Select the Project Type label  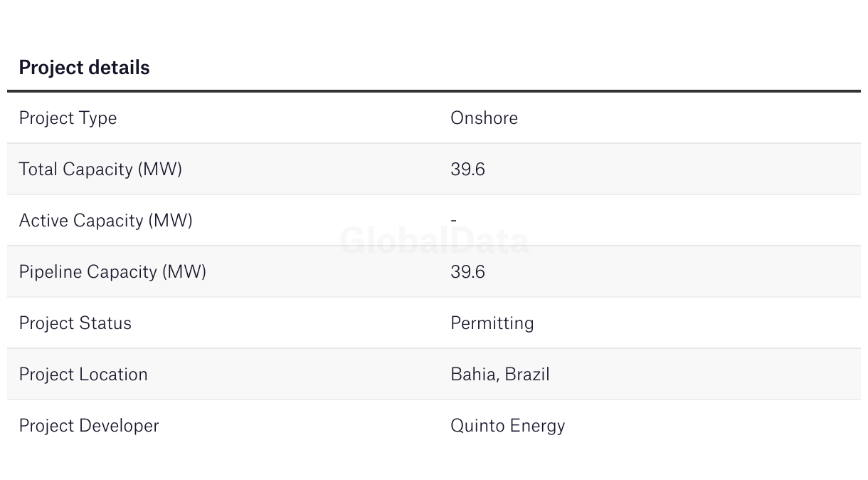point(68,118)
